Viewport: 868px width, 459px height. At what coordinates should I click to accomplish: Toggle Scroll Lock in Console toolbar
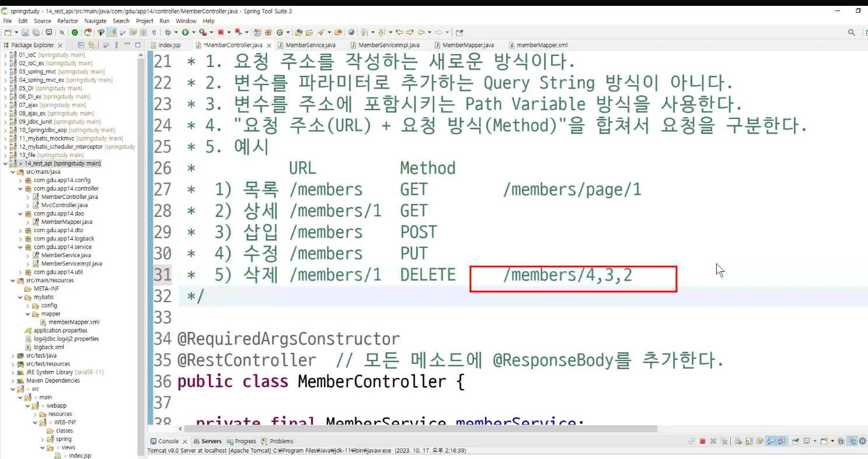pos(749,441)
